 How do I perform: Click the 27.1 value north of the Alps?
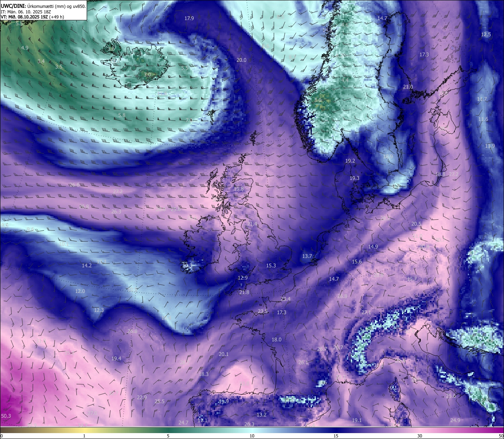pyautogui.click(x=366, y=312)
